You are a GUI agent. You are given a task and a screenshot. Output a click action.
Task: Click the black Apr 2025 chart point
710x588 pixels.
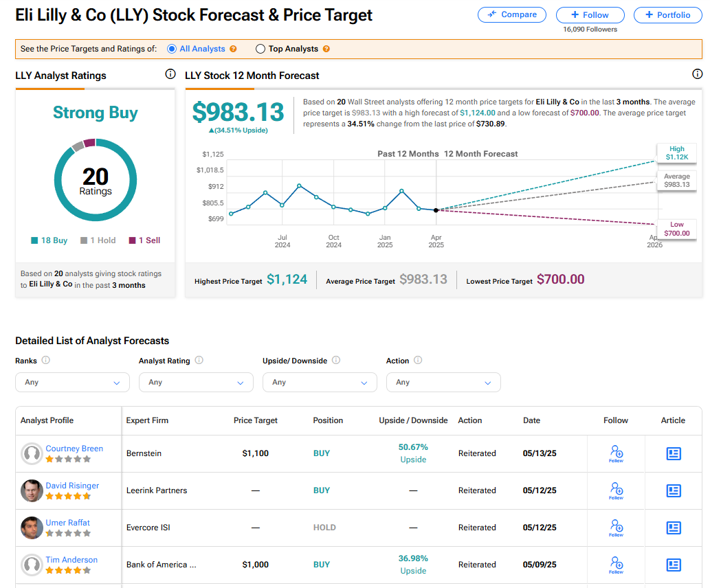point(436,210)
